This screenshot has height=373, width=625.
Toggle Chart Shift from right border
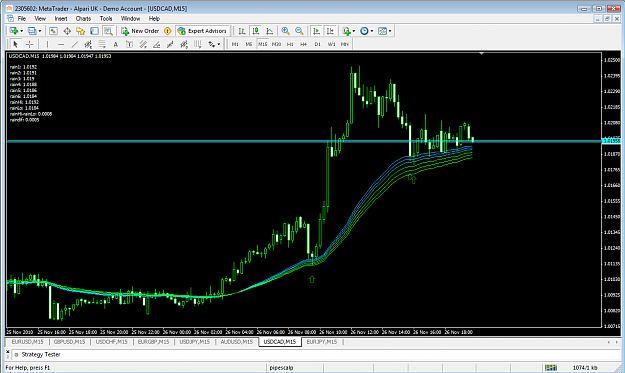(330, 31)
